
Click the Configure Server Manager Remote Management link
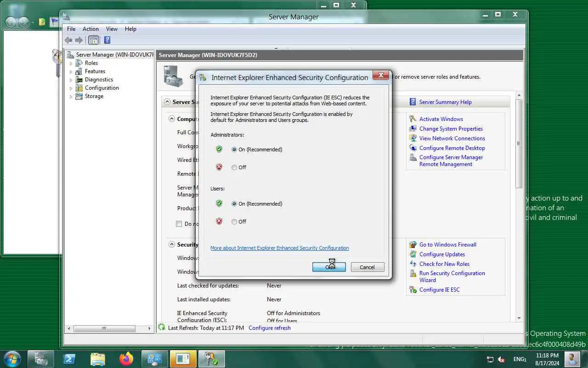pos(451,161)
